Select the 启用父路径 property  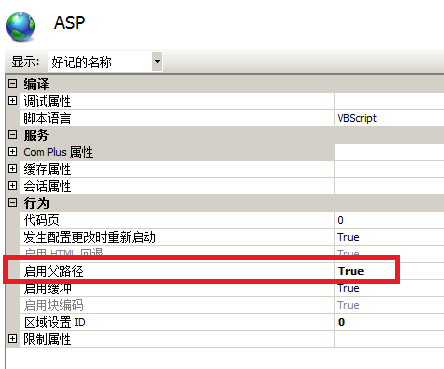tap(53, 271)
